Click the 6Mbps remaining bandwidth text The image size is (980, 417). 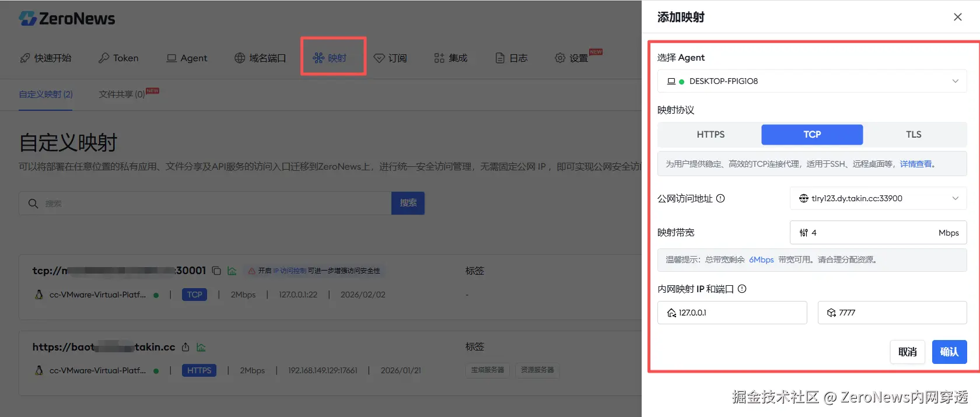point(761,260)
